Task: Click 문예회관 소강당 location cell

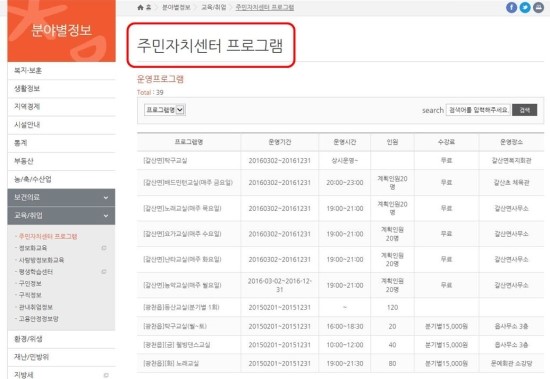Action: [511, 364]
